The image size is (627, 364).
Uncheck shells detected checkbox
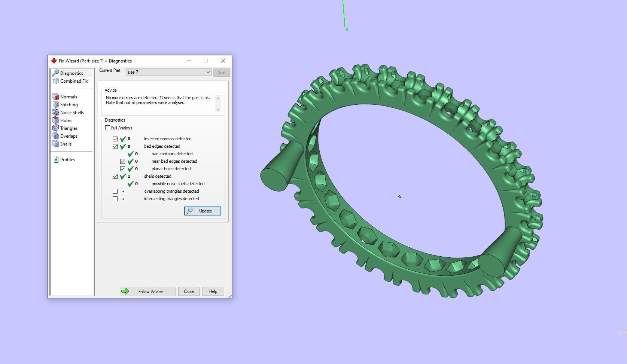115,176
